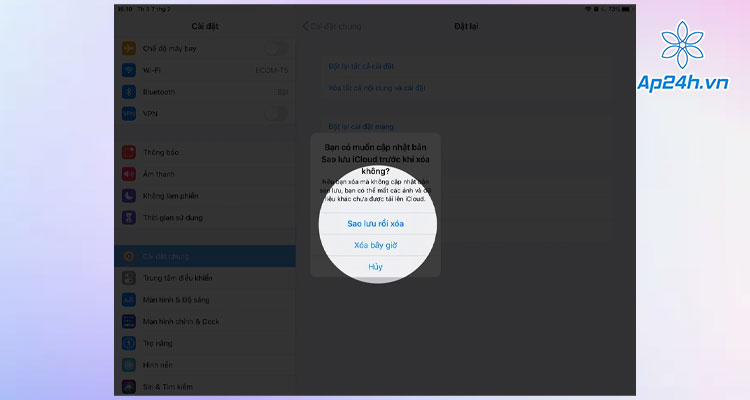750x400 pixels.
Task: Open Siri & Tìm kiếm icon
Action: pyautogui.click(x=129, y=387)
